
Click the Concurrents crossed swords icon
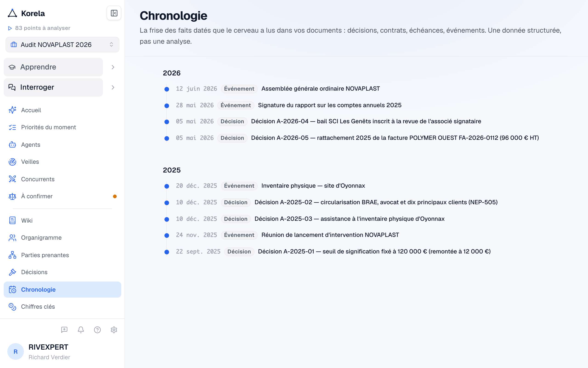(12, 179)
